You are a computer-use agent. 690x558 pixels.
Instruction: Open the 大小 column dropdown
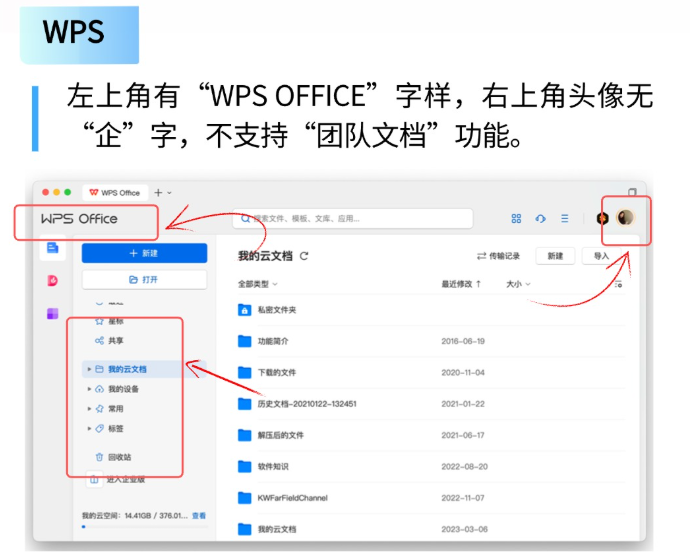(518, 284)
